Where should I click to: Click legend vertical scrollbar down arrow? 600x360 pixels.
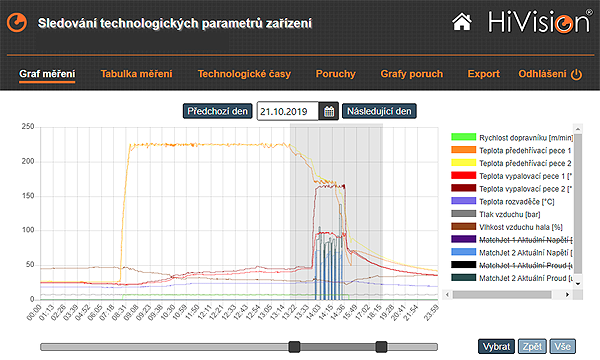coord(578,284)
